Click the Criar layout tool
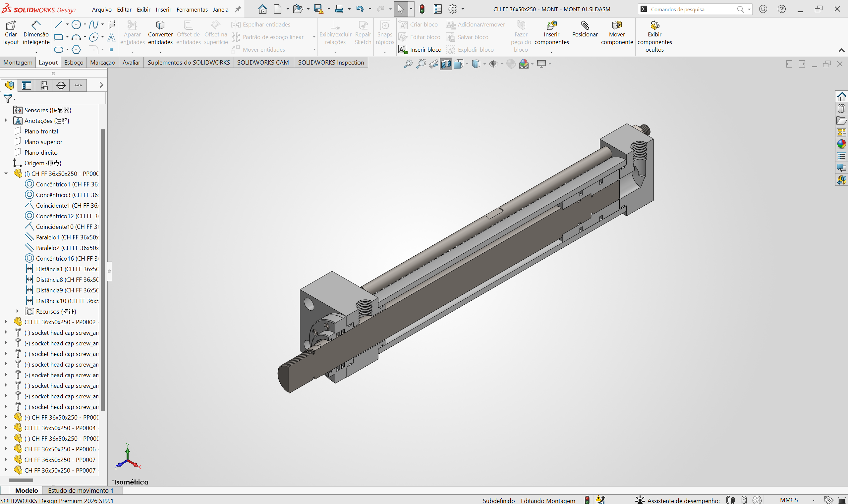Image resolution: width=848 pixels, height=504 pixels. (11, 32)
